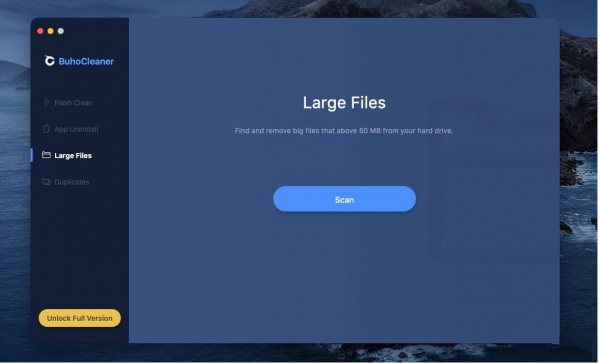This screenshot has height=363, width=600.
Task: Click the Large Files folder icon
Action: coord(46,155)
